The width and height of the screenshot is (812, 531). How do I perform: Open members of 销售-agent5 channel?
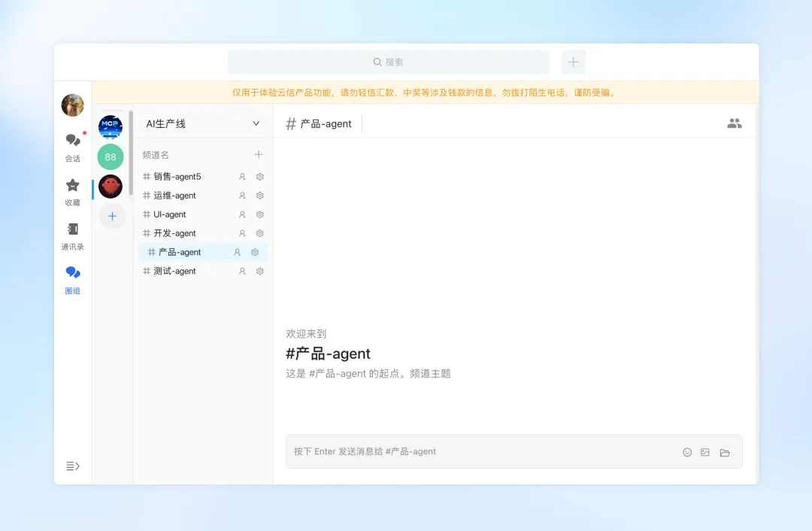tap(242, 177)
